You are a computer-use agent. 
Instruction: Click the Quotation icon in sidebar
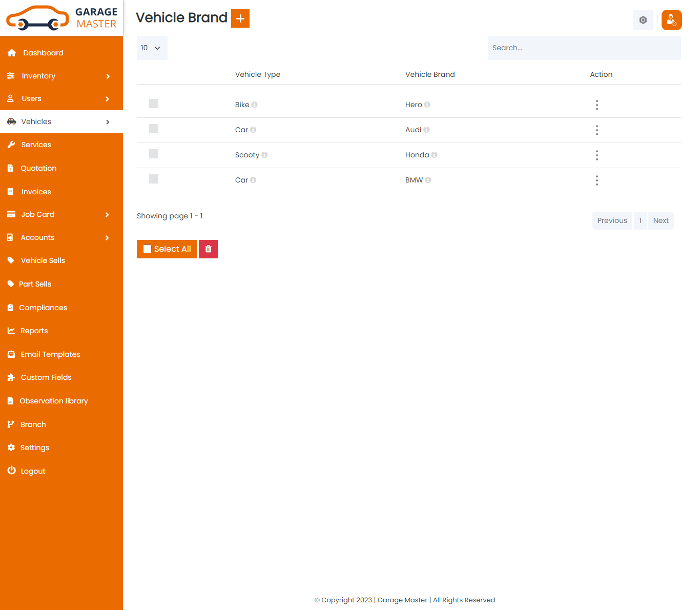pos(11,168)
